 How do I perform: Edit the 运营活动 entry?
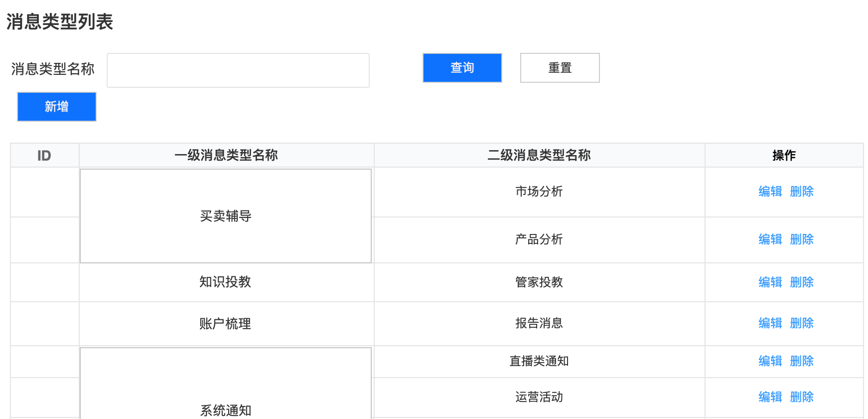[770, 397]
